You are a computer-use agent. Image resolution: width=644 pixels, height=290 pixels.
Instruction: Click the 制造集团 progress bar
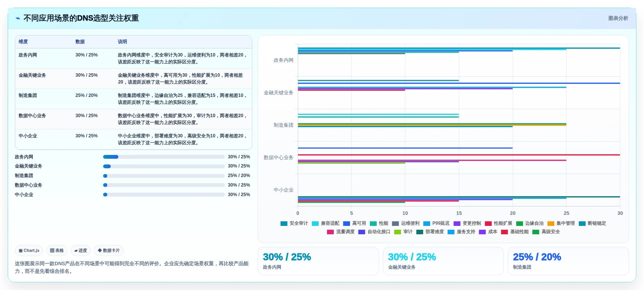click(164, 176)
